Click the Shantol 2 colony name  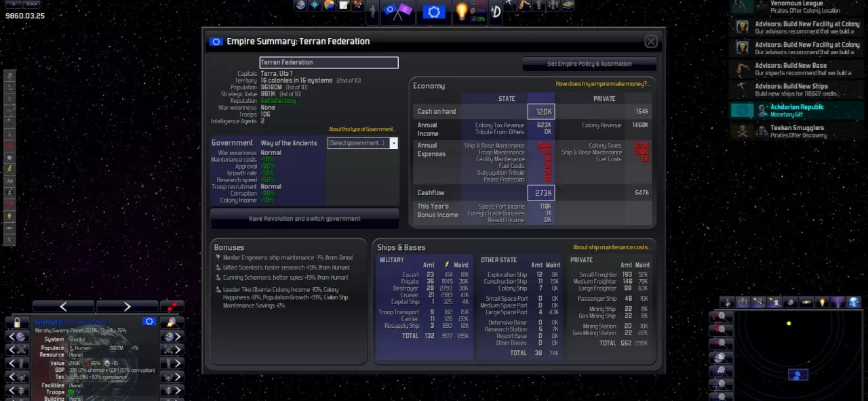coord(49,322)
